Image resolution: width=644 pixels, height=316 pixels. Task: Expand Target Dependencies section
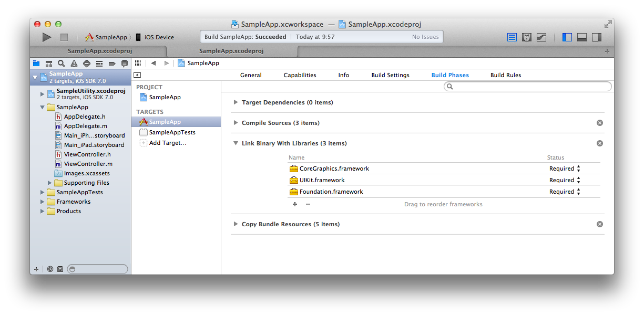point(236,102)
